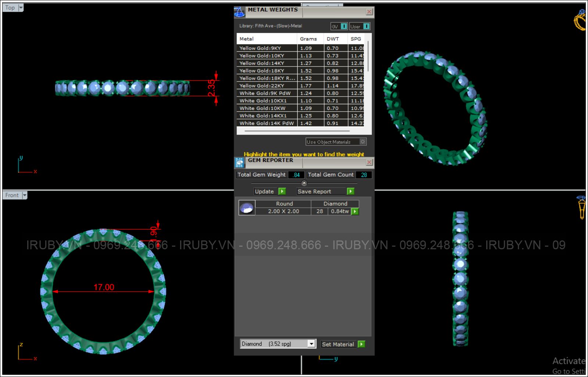
Task: Click the Metal Weights scale icon
Action: pyautogui.click(x=239, y=12)
